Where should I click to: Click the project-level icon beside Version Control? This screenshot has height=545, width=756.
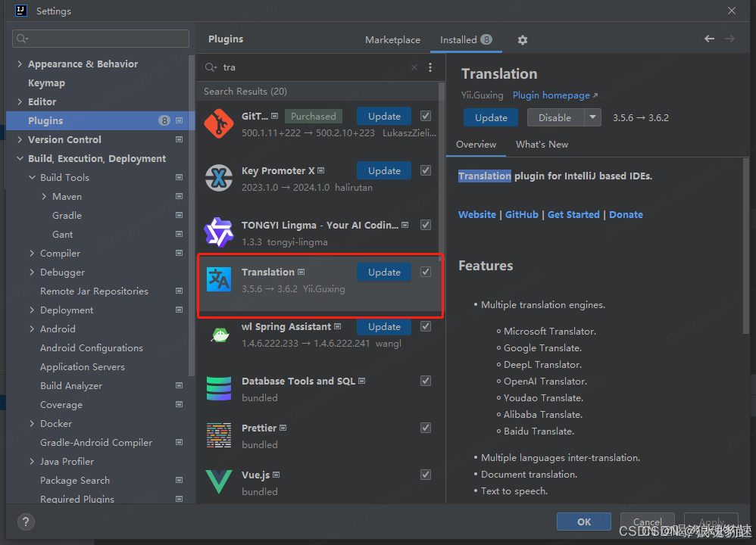(x=180, y=140)
